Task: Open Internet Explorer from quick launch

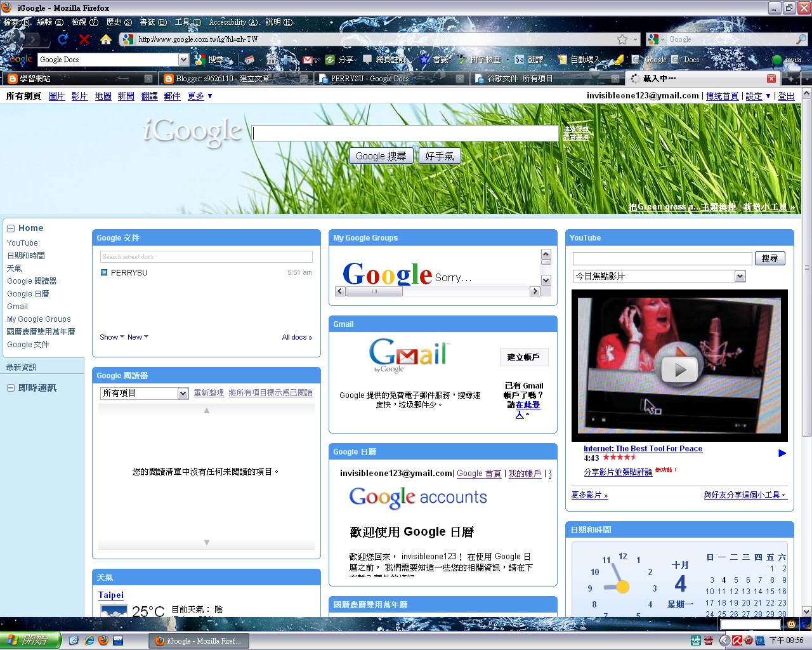Action: pyautogui.click(x=89, y=640)
